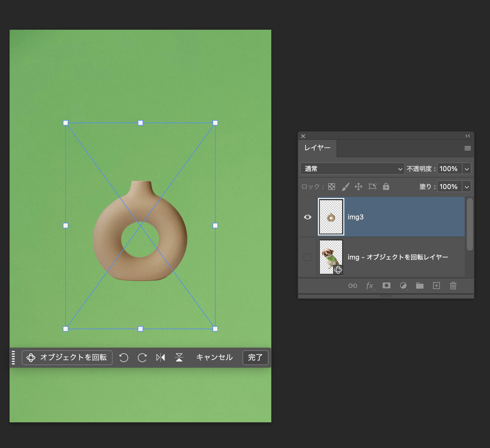Click the rotate counterclockwise icon
This screenshot has width=490, height=448.
[x=124, y=358]
